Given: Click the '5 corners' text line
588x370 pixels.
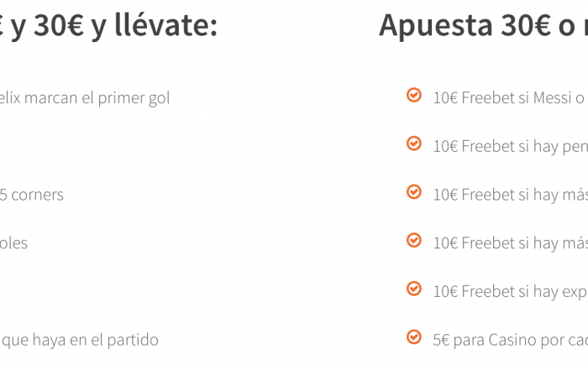Looking at the screenshot, I should [32, 195].
